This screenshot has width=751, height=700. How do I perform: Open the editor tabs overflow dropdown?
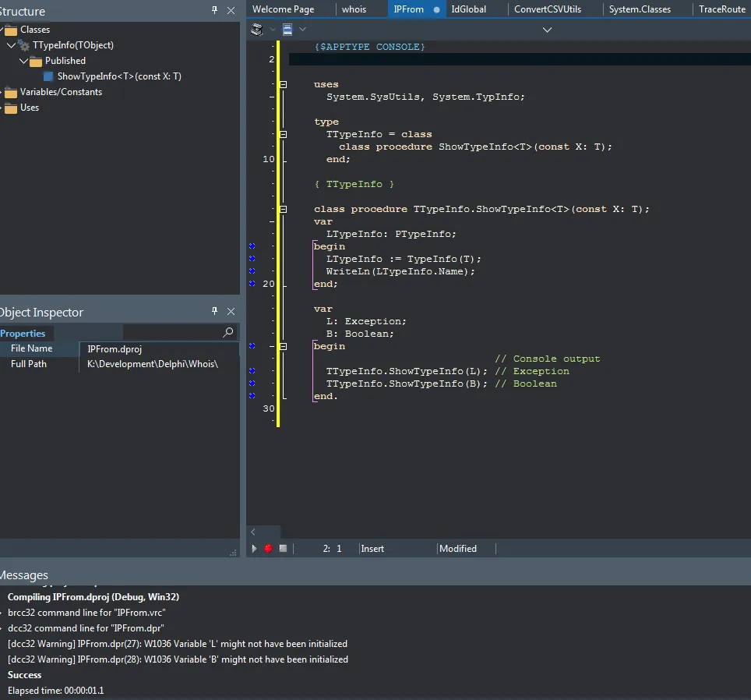[547, 30]
